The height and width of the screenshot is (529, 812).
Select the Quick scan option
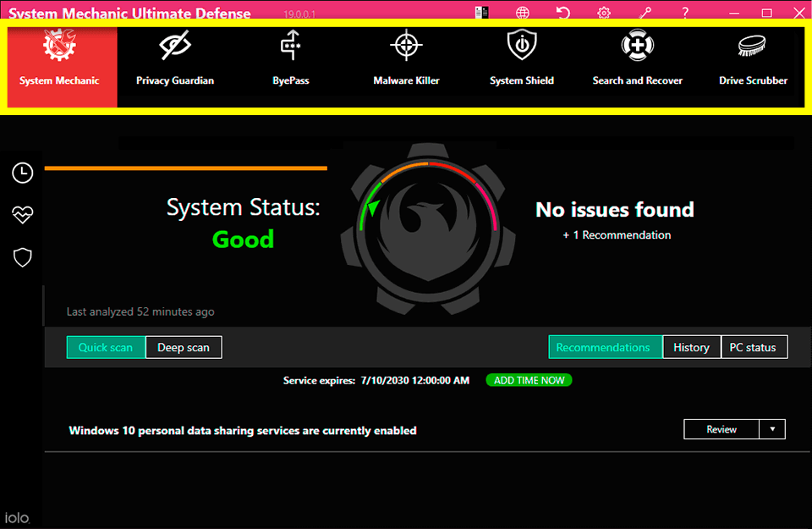106,347
